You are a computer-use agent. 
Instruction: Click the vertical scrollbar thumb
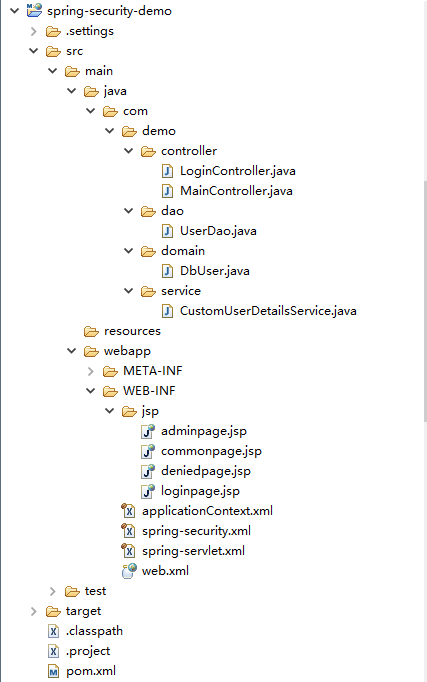[425, 301]
